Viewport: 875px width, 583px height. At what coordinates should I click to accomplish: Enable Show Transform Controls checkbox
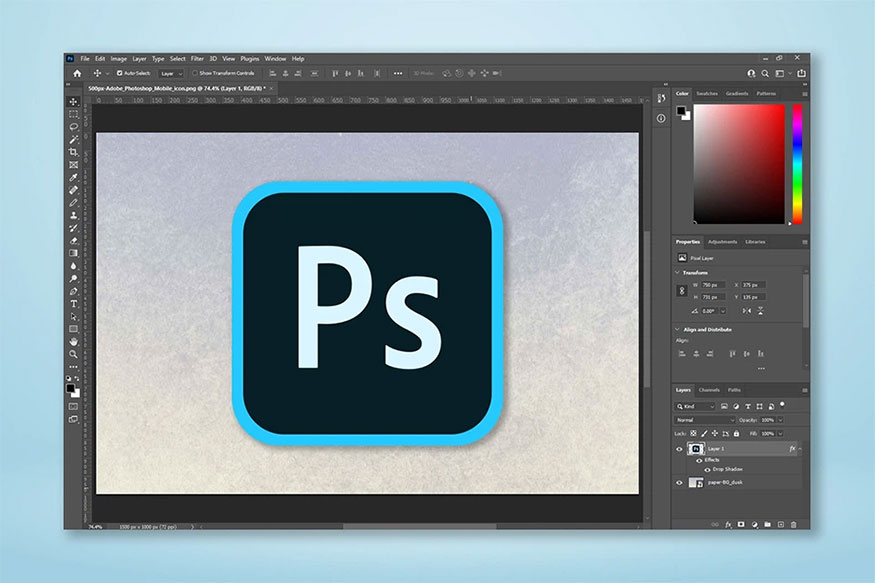point(195,73)
